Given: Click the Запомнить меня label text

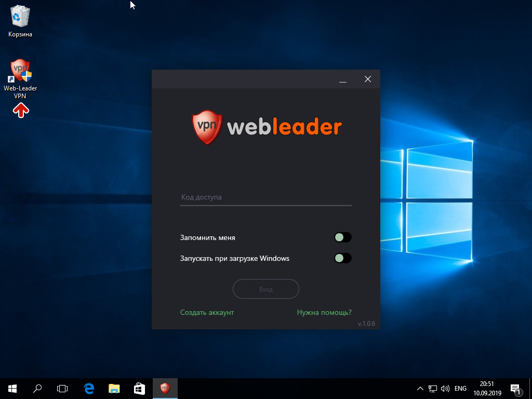Looking at the screenshot, I should 208,238.
